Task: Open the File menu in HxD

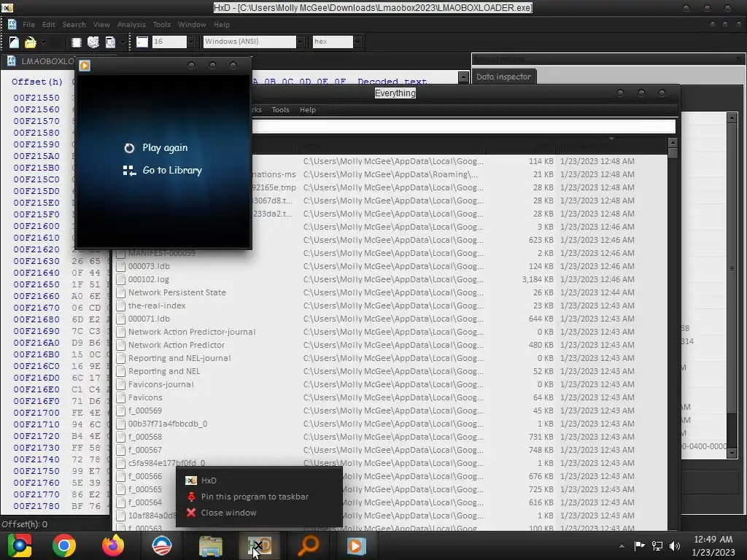Action: coord(28,24)
